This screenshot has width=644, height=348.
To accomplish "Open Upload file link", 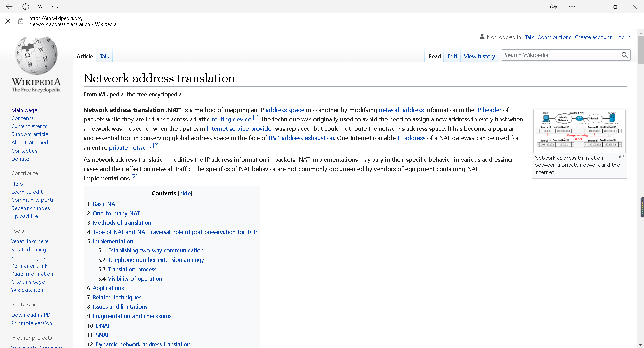I will coord(24,216).
